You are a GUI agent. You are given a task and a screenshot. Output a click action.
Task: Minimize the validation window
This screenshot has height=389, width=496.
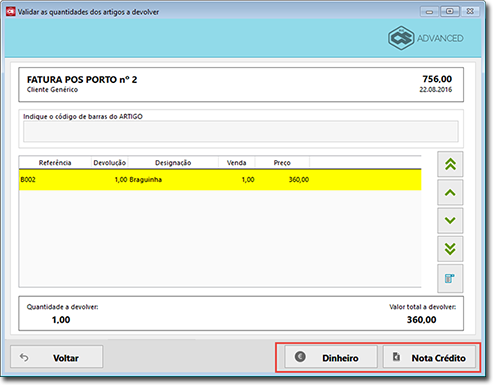[429, 12]
